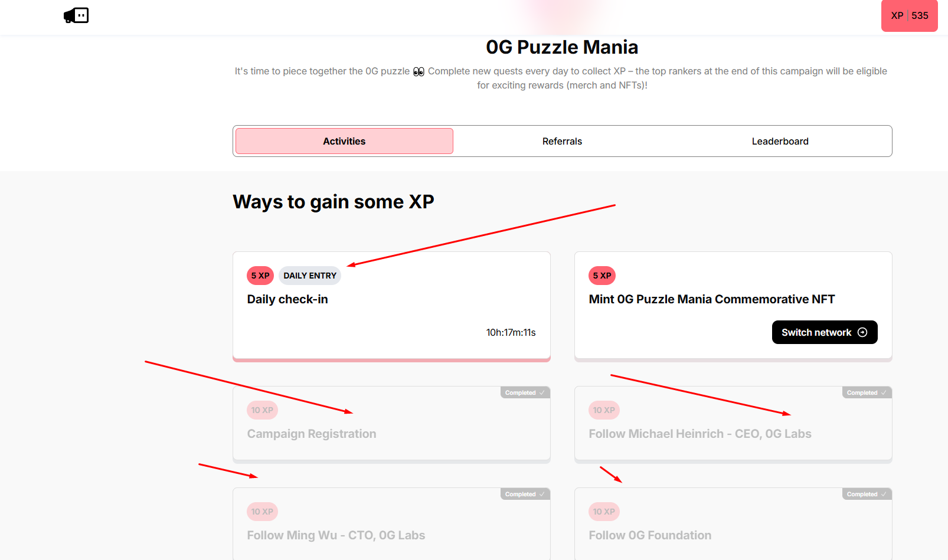This screenshot has height=560, width=948.
Task: Click the megaphone logo icon
Action: tap(76, 15)
